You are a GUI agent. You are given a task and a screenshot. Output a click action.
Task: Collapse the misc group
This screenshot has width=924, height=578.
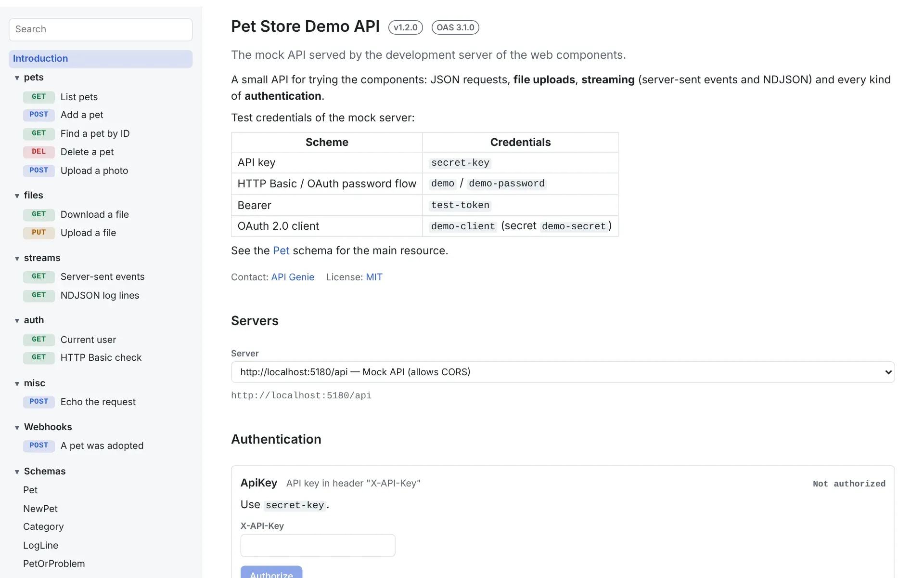[30, 383]
